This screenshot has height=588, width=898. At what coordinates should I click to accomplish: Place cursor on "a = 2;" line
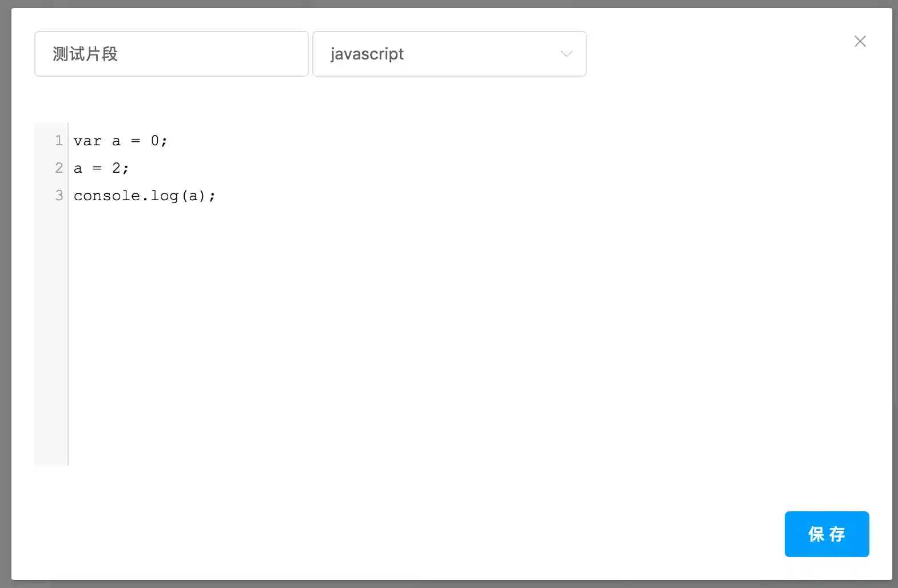pos(101,169)
